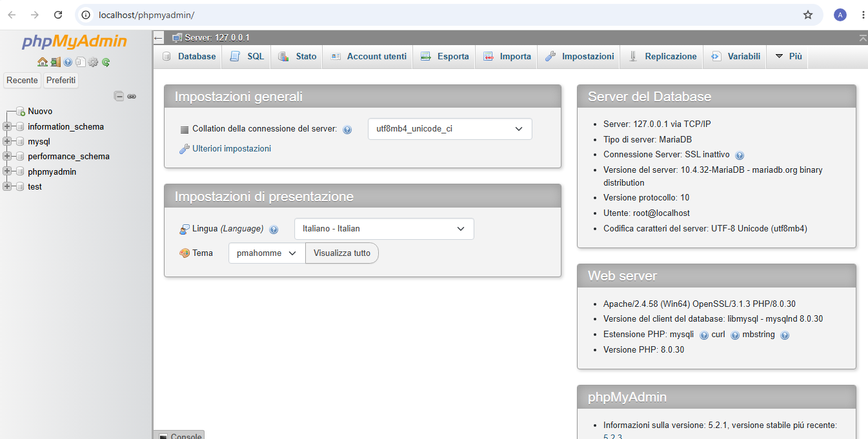
Task: Open the Lingua language dropdown
Action: 384,229
